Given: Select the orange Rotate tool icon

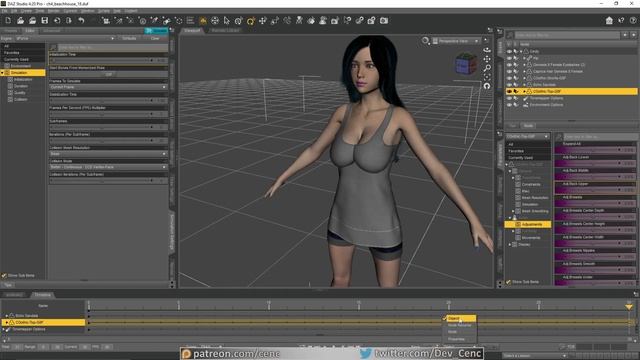Looking at the screenshot, I should (x=251, y=20).
